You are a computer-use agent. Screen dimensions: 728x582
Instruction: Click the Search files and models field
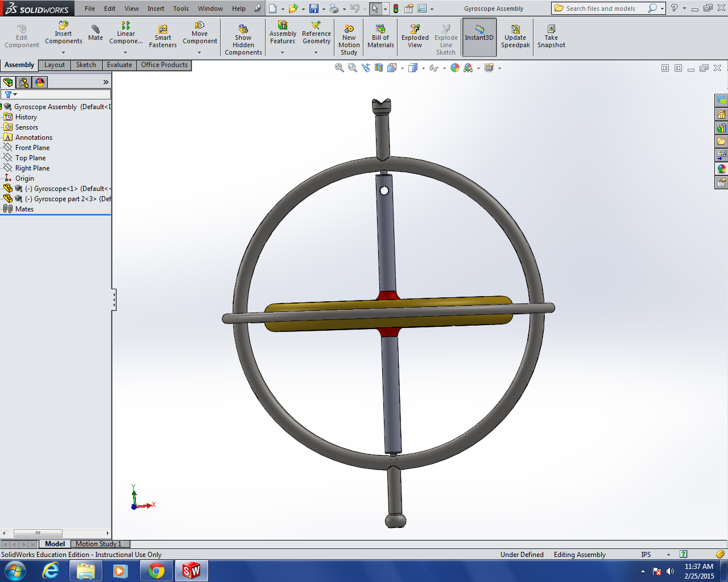601,9
